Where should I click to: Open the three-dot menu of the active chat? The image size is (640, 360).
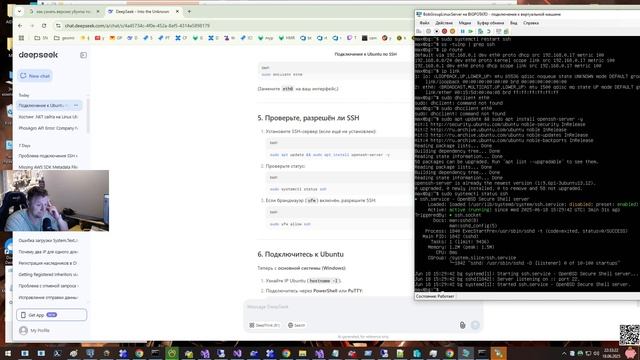click(x=76, y=105)
